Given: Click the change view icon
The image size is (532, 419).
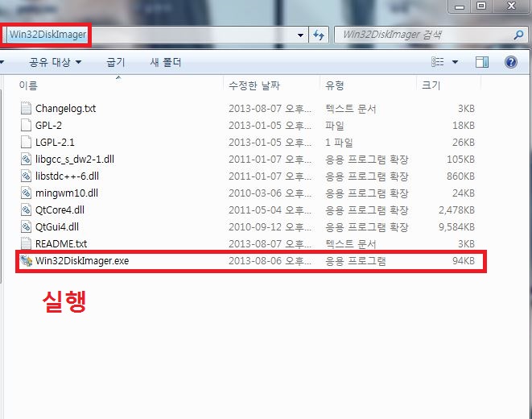Looking at the screenshot, I should [x=437, y=62].
